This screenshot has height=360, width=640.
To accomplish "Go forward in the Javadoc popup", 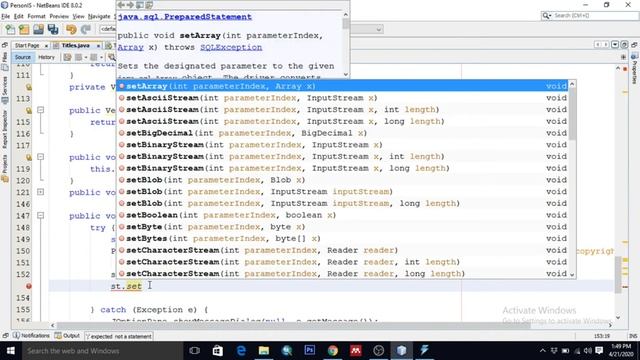I will (x=130, y=5).
